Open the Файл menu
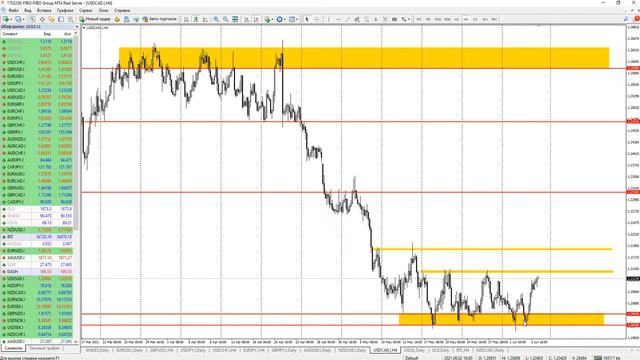The image size is (640, 360). (13, 10)
